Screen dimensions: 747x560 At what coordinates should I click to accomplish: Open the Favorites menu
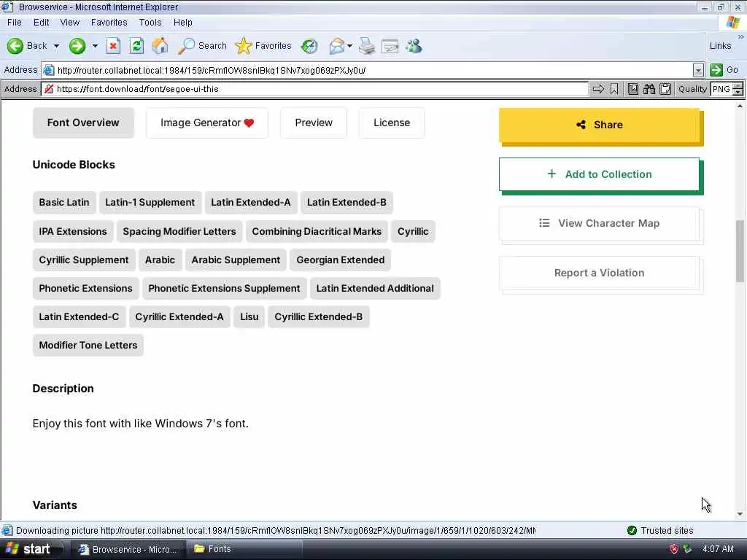109,23
